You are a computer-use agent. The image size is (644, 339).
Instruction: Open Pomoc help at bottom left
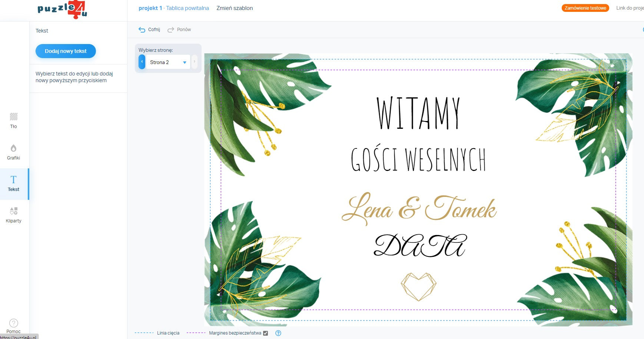pyautogui.click(x=13, y=326)
